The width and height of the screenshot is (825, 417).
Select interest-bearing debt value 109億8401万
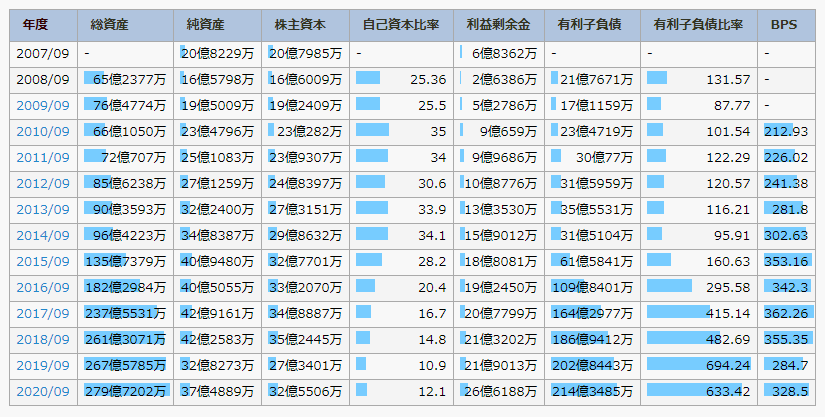coord(593,288)
